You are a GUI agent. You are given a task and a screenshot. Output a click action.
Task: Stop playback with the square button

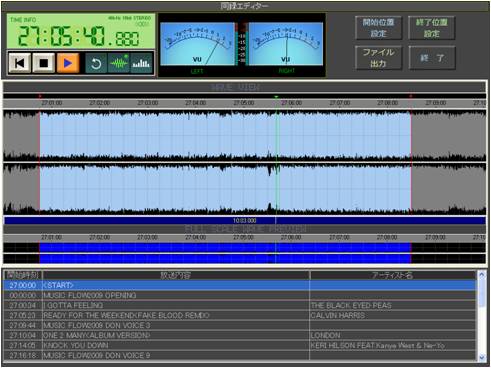[44, 63]
